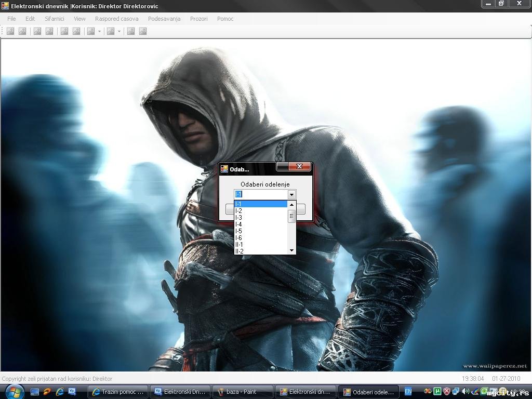
Task: Click Show Desktop in the Quick Launch bar
Action: (35, 392)
